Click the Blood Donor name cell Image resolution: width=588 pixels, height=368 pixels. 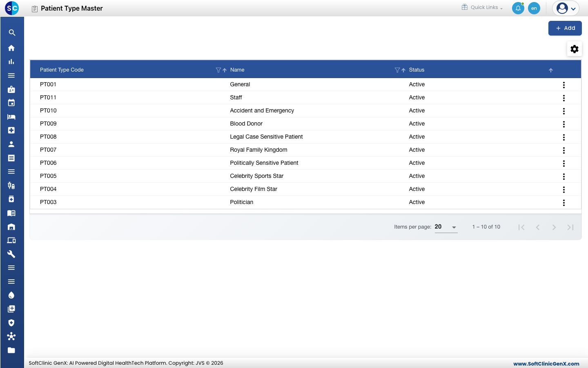tap(246, 123)
